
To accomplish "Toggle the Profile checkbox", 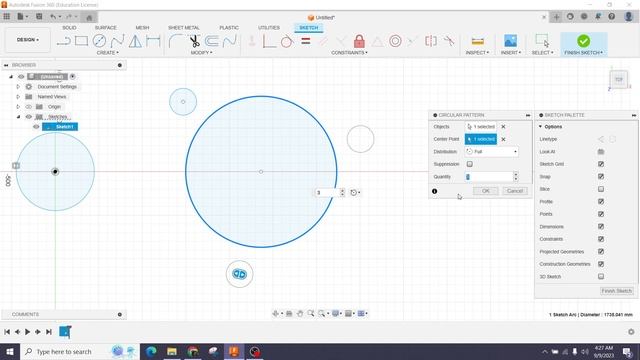I will [601, 202].
